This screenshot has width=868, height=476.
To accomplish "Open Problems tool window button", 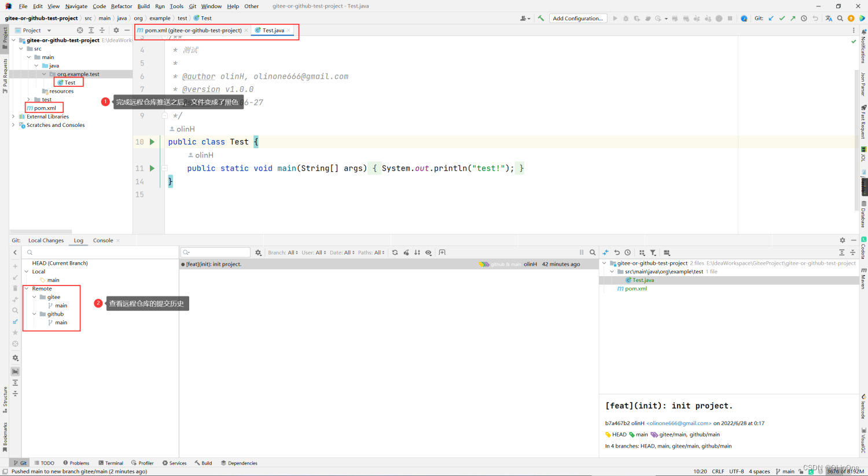I will 76,463.
